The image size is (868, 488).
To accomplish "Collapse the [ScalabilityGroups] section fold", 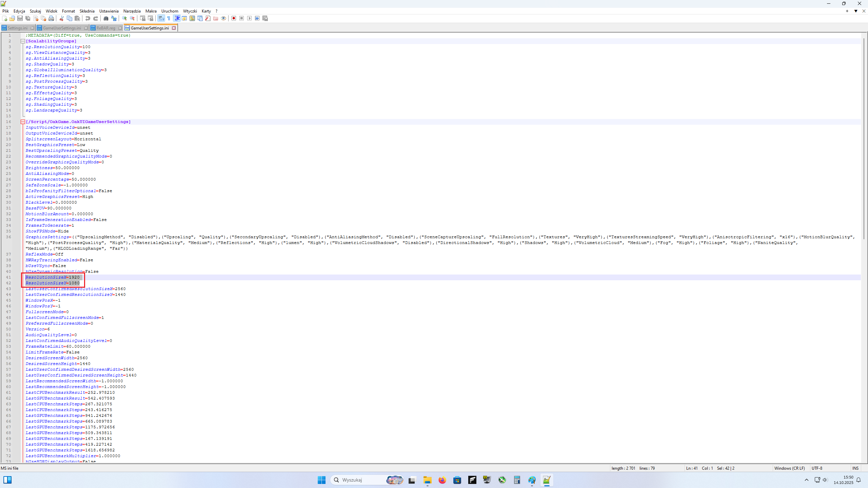I will (23, 41).
